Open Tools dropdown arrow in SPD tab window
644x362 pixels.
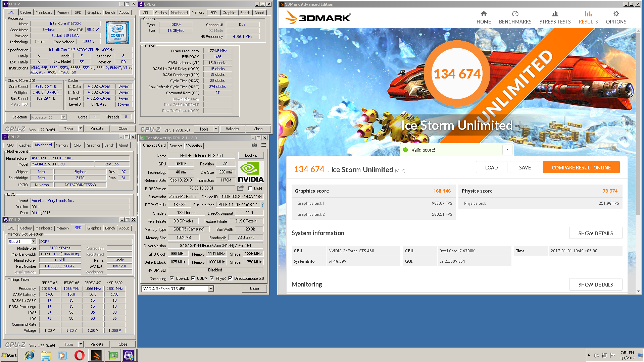point(81,344)
